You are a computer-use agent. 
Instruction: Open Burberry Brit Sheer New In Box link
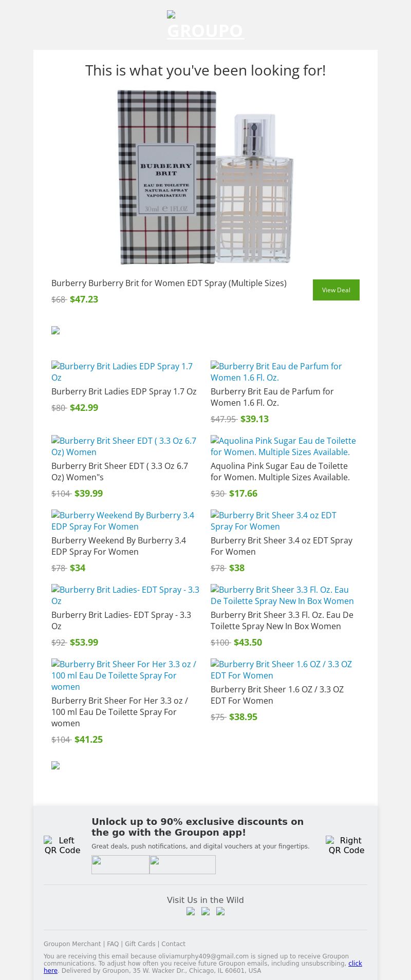282,595
